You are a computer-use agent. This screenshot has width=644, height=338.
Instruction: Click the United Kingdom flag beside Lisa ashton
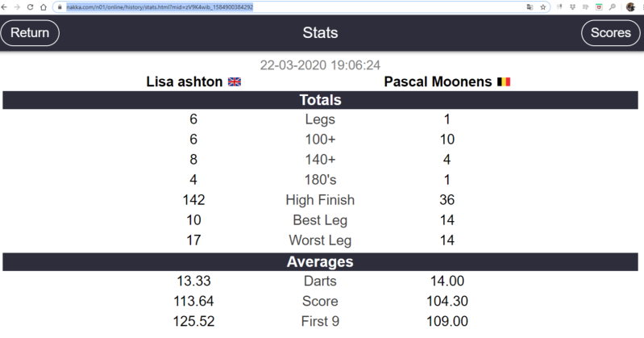coord(235,82)
